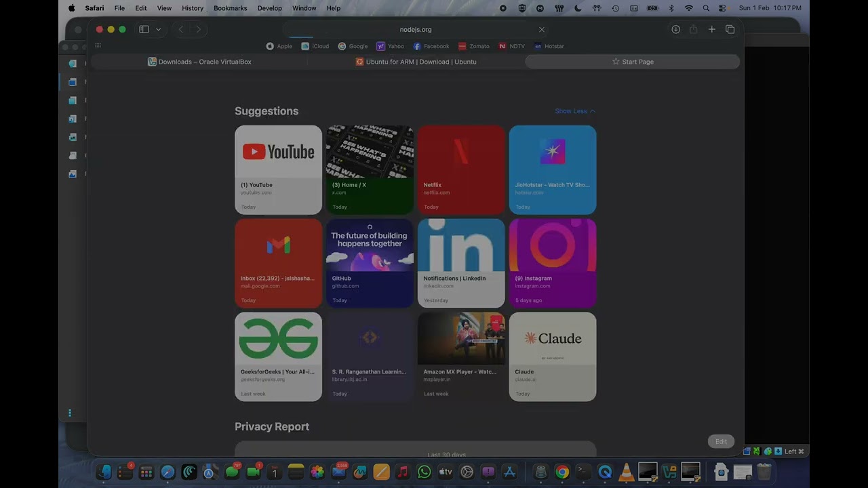Select the Start Page tab
The image size is (868, 488).
[632, 62]
